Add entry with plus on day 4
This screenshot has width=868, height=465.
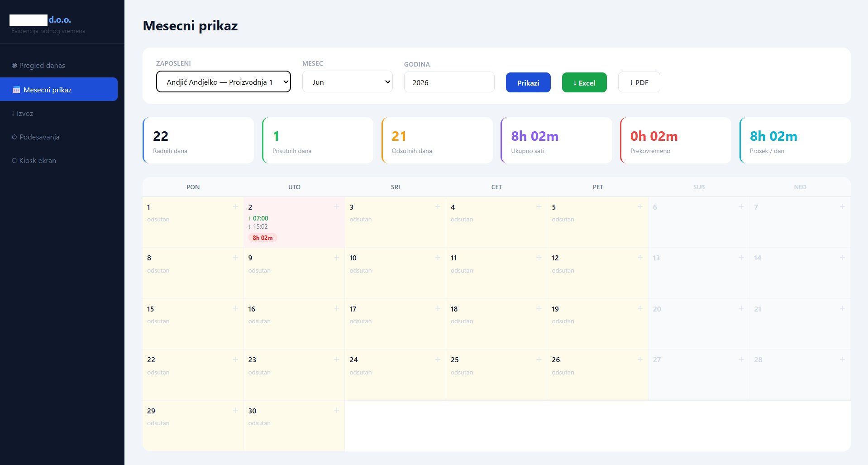click(x=539, y=206)
